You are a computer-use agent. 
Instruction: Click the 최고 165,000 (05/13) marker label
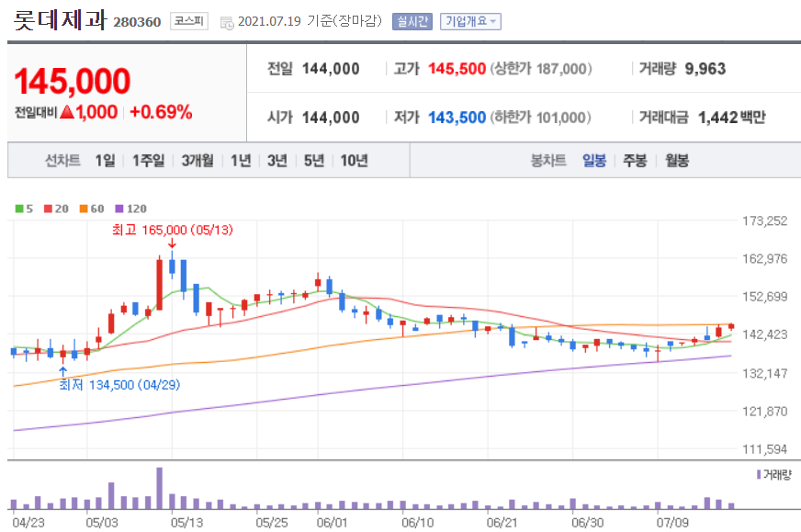click(x=172, y=230)
